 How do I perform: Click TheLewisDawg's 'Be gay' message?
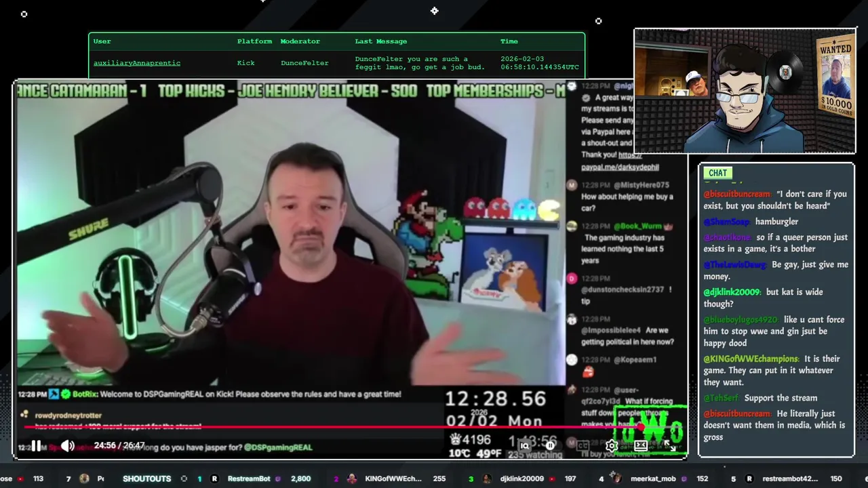(775, 270)
